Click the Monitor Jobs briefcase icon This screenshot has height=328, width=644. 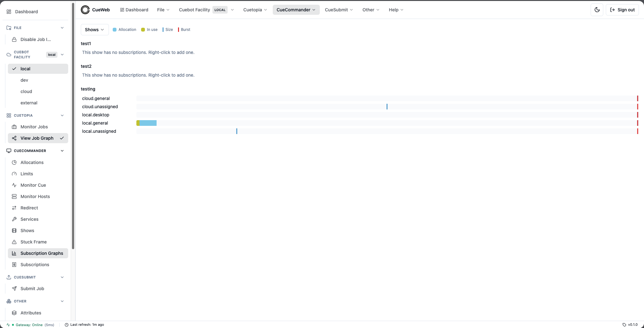pyautogui.click(x=14, y=127)
